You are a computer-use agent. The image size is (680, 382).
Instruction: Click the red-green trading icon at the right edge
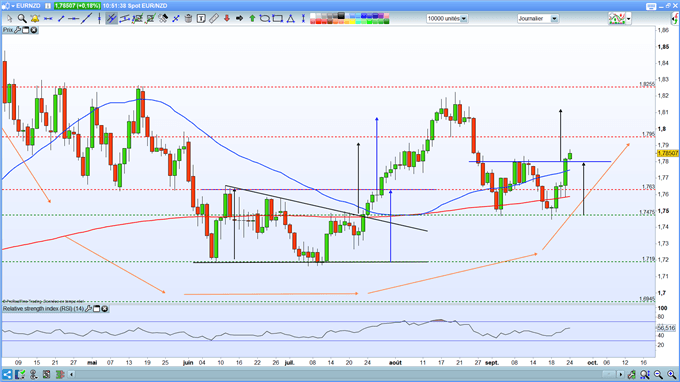click(676, 19)
